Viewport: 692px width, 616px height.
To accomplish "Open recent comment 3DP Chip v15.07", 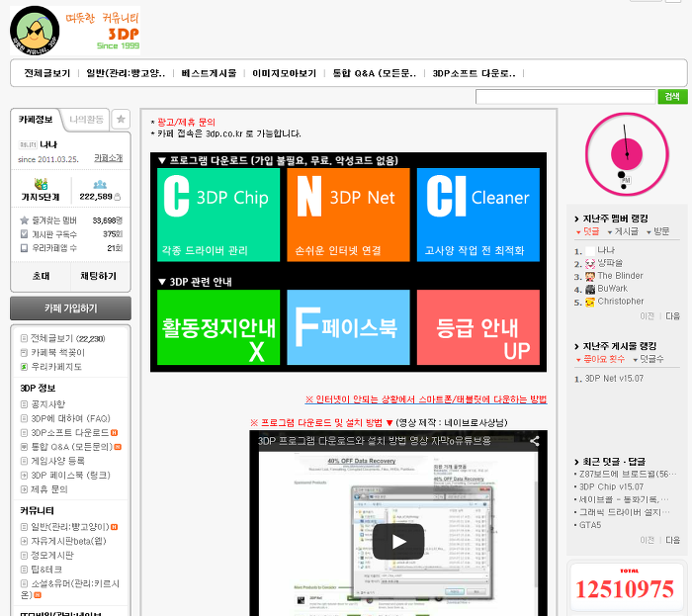I will pyautogui.click(x=611, y=486).
